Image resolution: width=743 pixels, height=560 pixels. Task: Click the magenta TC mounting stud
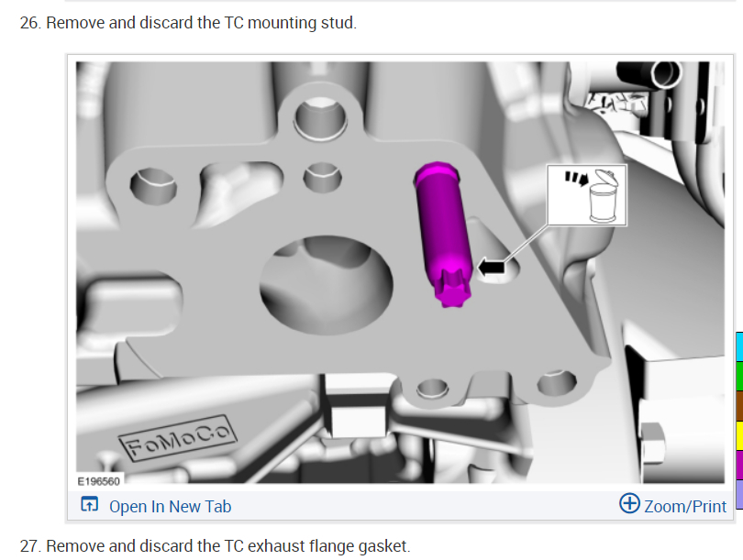coord(444,234)
